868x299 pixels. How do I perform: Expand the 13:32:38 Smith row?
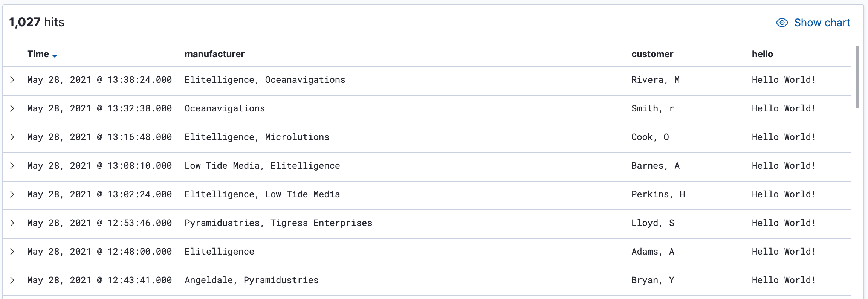click(12, 108)
